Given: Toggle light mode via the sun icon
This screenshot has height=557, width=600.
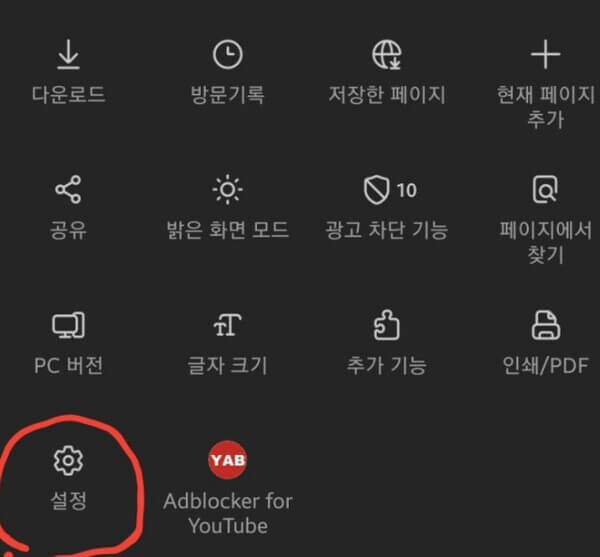Looking at the screenshot, I should click(x=228, y=189).
